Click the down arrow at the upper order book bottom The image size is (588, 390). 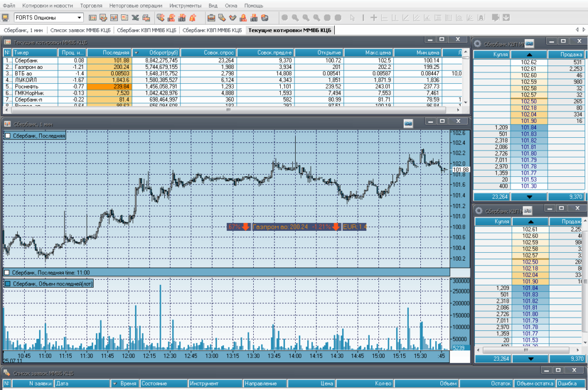(529, 196)
